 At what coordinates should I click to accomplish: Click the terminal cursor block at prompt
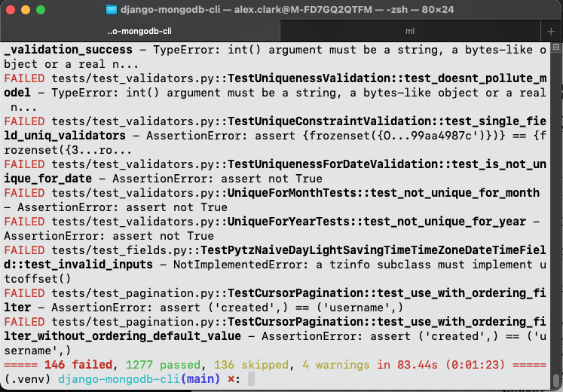click(x=251, y=379)
